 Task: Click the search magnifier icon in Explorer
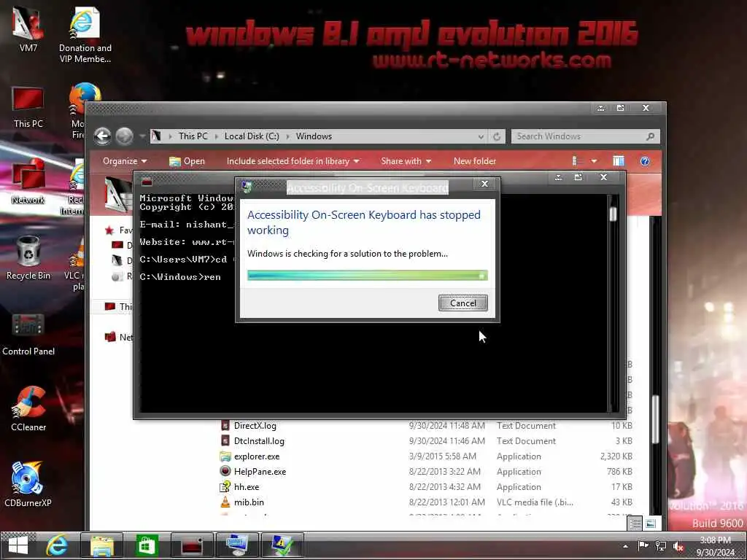[x=650, y=136]
